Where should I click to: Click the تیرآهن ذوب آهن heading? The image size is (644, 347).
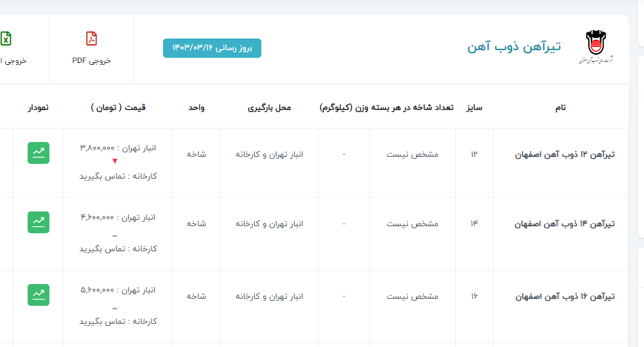coord(514,47)
